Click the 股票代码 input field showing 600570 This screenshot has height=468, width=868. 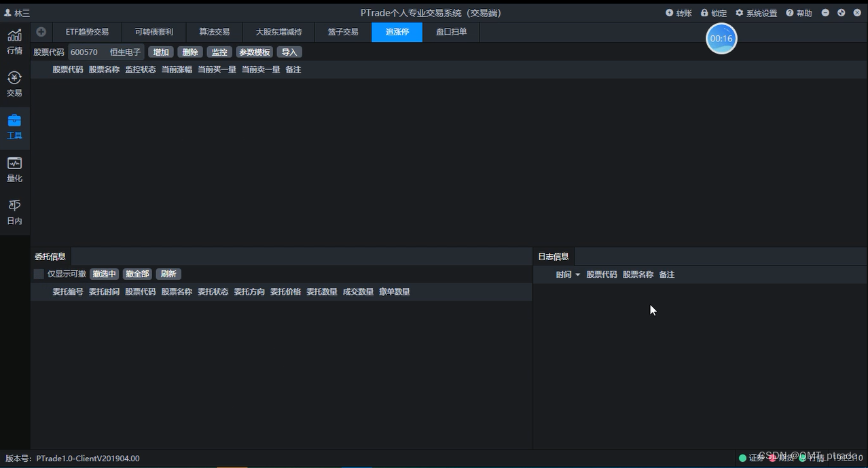[x=106, y=52]
